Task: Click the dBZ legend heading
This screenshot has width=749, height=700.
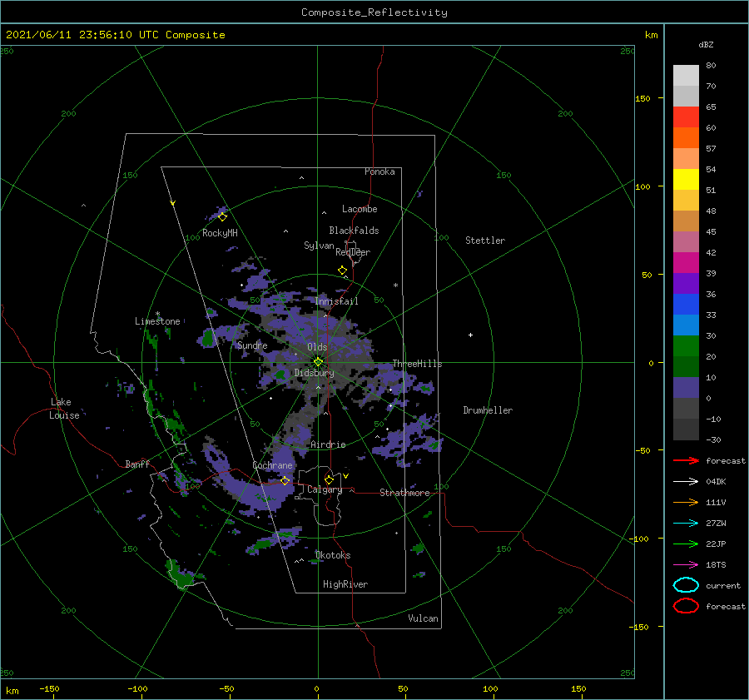Action: point(706,45)
